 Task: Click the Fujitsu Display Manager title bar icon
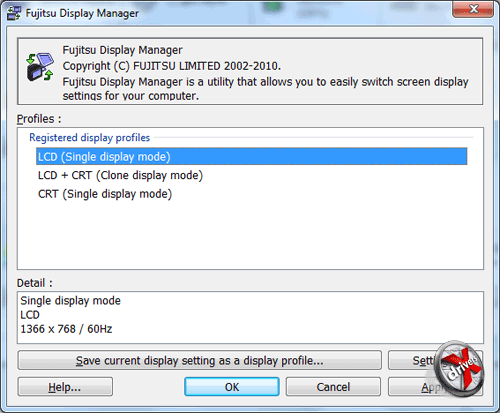(x=14, y=13)
